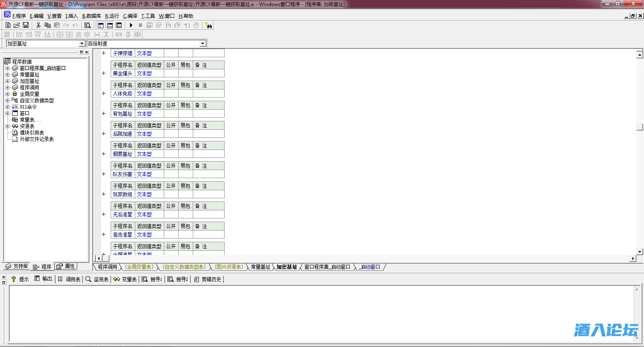Image resolution: width=644 pixels, height=347 pixels.
Task: Expand the 黄金爆头 subroutine row
Action: 103,73
